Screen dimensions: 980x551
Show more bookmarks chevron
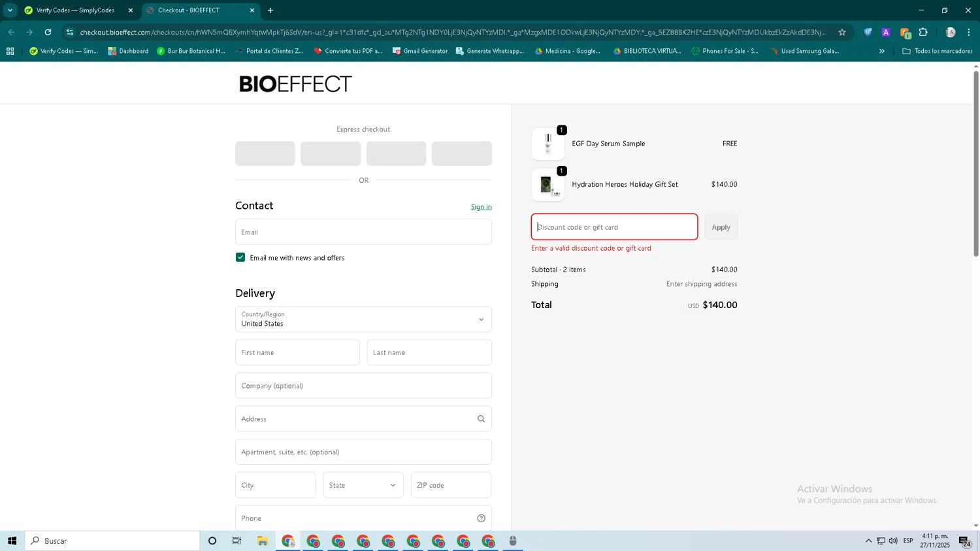pos(881,51)
